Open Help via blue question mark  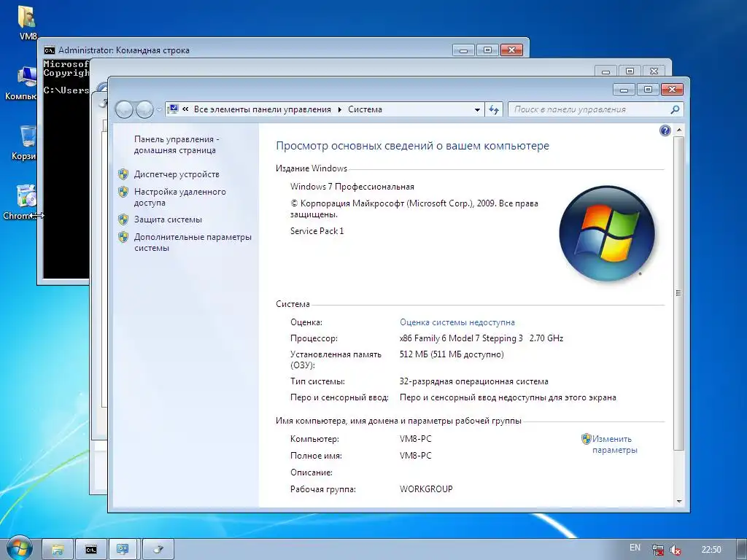(665, 131)
